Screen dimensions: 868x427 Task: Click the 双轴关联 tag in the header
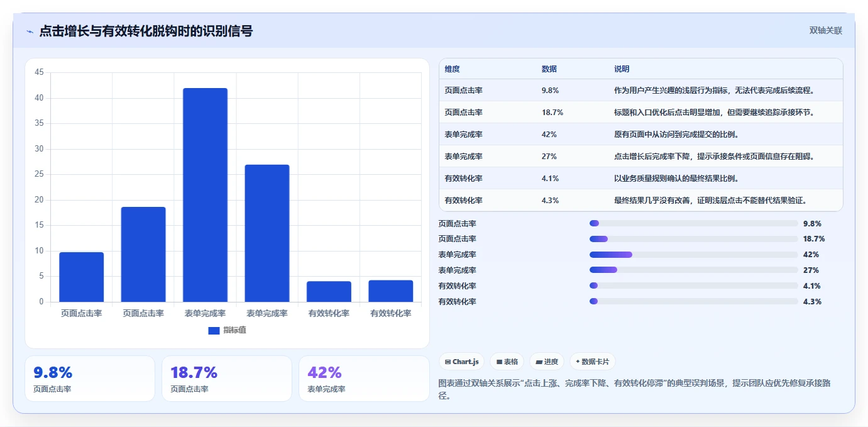coord(825,30)
